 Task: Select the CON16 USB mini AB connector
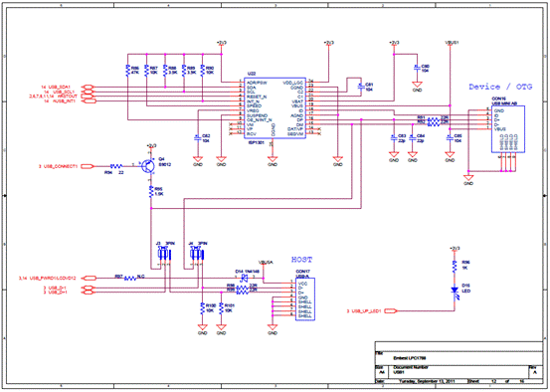coord(508,128)
